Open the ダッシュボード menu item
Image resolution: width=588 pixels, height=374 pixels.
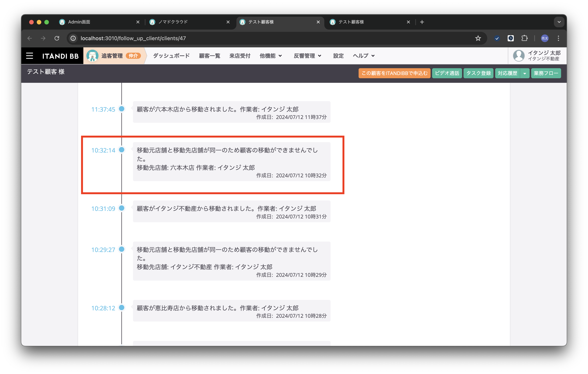tap(171, 56)
